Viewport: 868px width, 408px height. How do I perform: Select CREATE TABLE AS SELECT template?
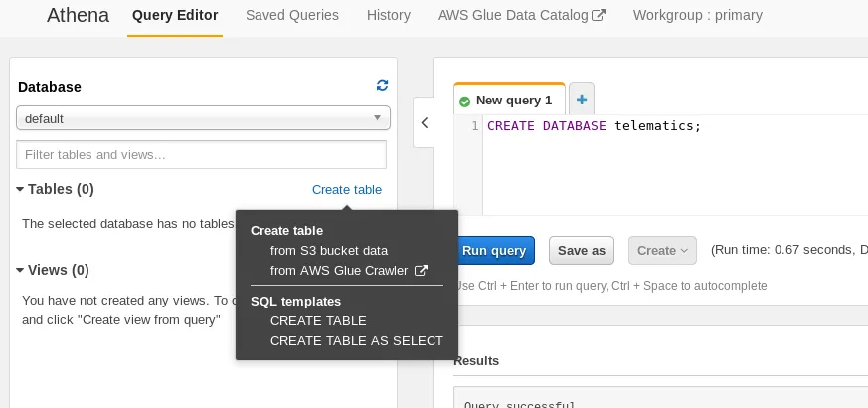(356, 340)
